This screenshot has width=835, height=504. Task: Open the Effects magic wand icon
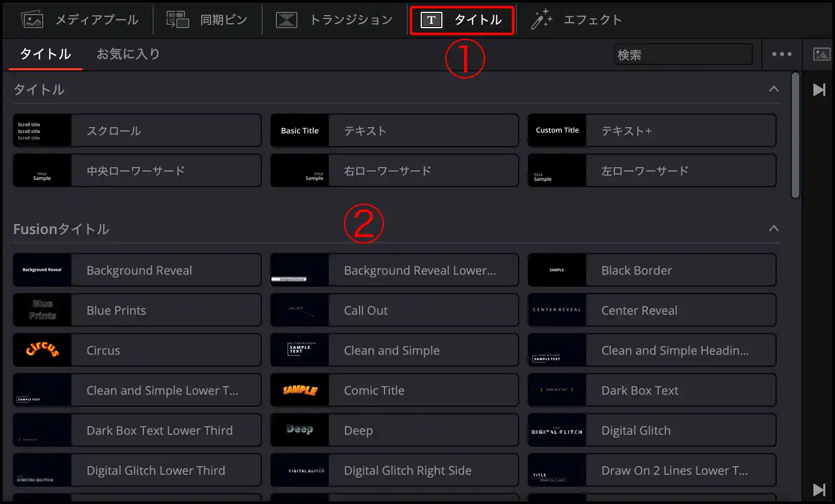tap(541, 20)
